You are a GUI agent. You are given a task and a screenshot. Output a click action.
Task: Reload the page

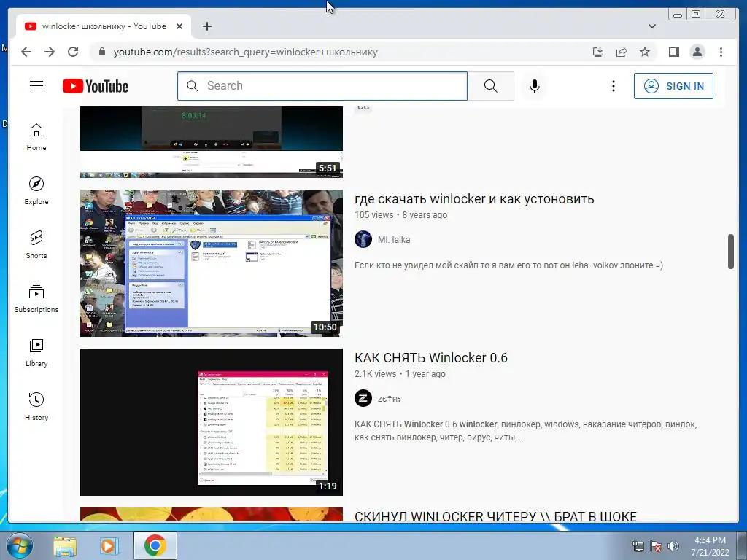coord(73,52)
